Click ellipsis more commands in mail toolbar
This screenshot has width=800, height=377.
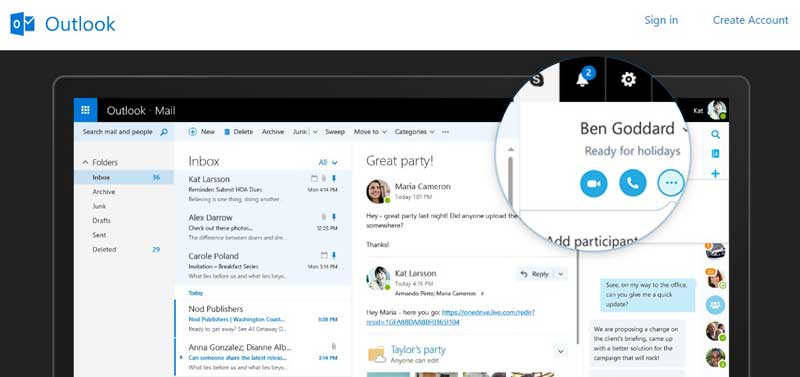coord(445,132)
